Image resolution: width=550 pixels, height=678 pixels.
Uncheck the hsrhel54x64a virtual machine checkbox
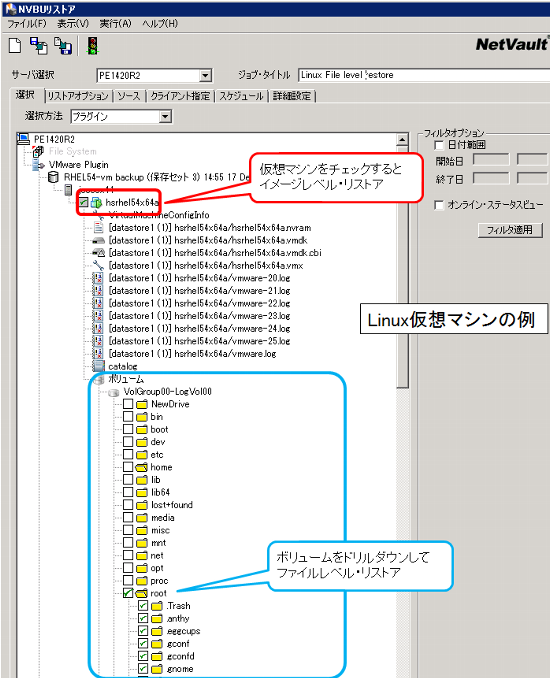click(x=84, y=202)
